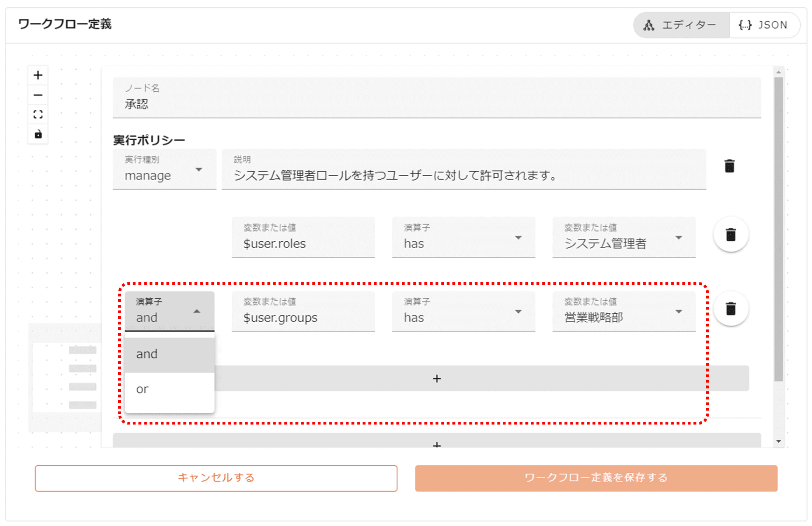
Task: Click the ノード名 input field
Action: click(x=436, y=98)
